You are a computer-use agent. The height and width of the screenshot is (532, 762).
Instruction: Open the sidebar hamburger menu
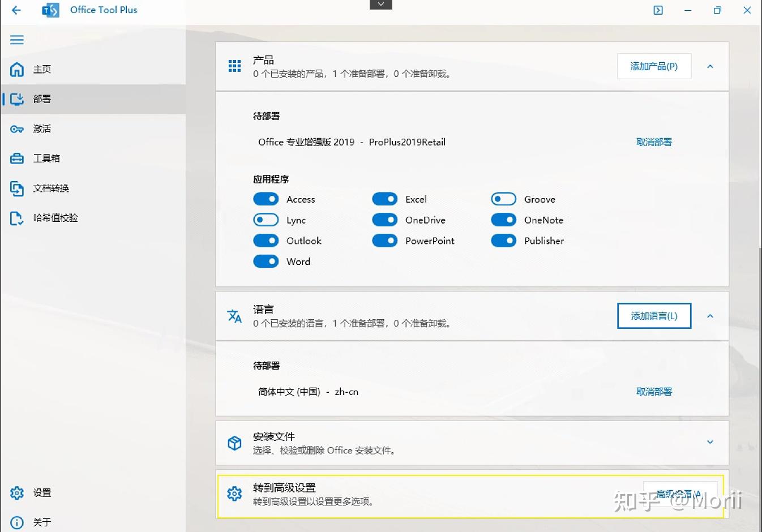pyautogui.click(x=16, y=40)
